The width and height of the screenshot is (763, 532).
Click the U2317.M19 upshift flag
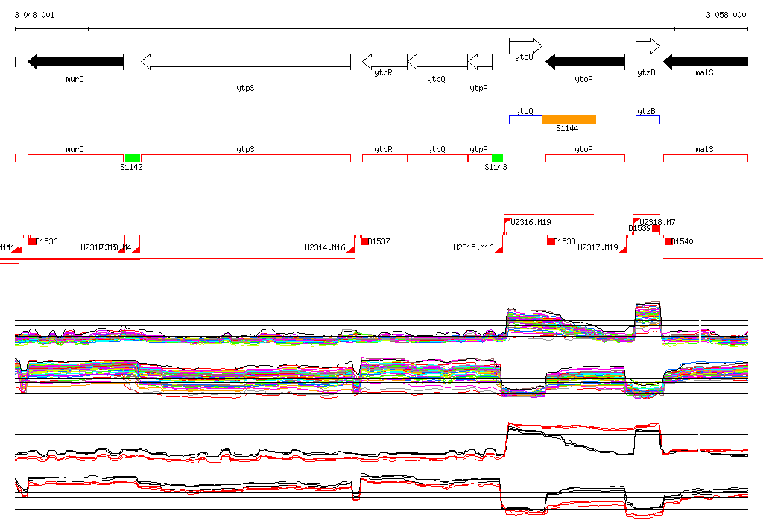pyautogui.click(x=623, y=249)
